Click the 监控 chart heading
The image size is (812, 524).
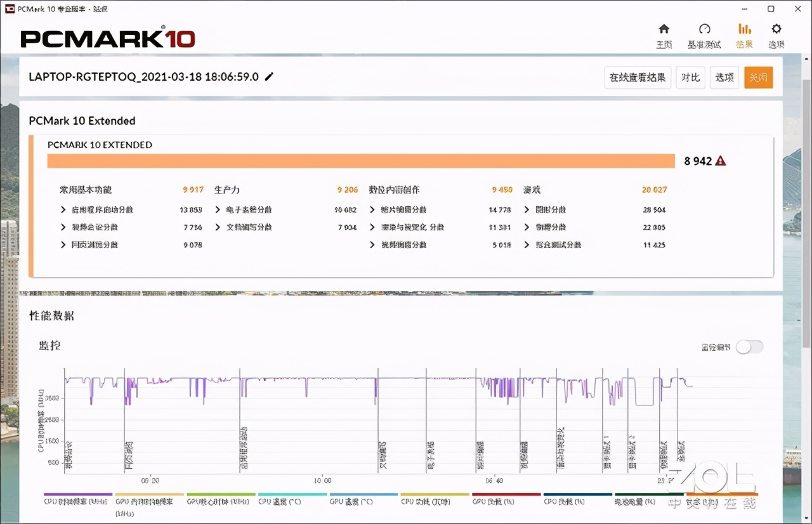pos(50,345)
